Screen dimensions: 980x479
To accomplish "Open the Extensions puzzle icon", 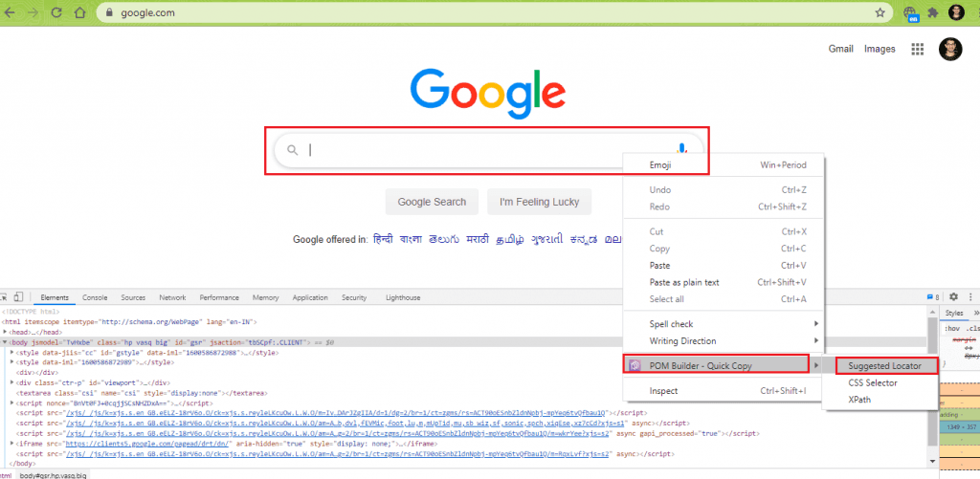I will pyautogui.click(x=933, y=12).
